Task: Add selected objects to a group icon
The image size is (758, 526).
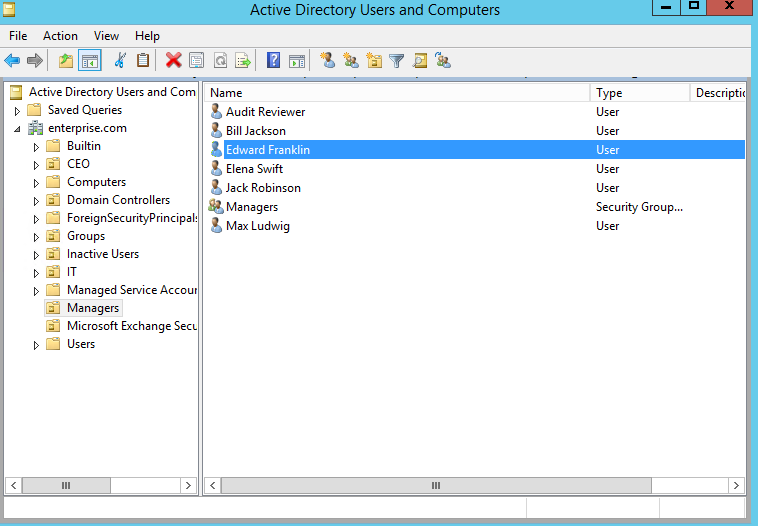Action: tap(443, 61)
